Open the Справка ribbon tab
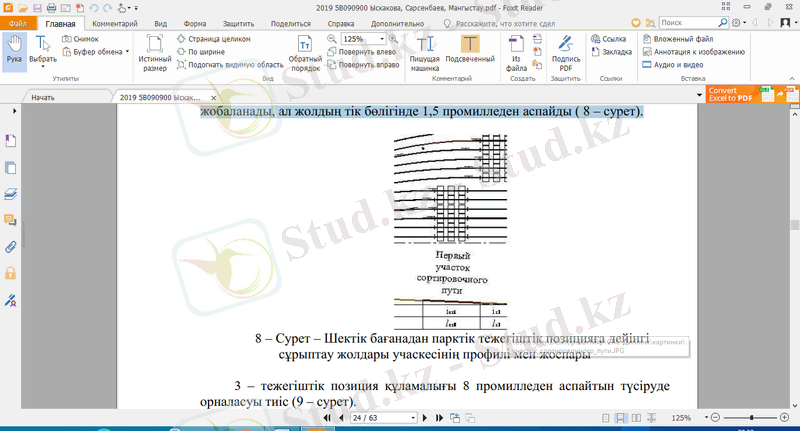The height and width of the screenshot is (431, 800). tap(341, 23)
